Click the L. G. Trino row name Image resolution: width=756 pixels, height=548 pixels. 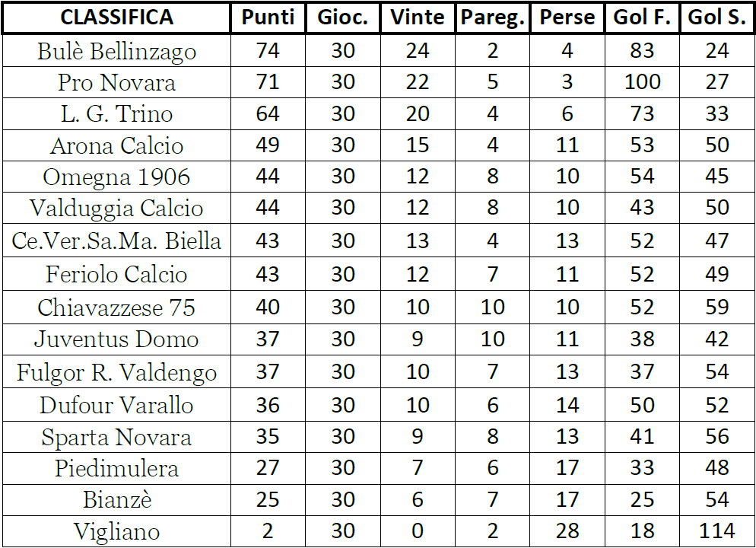[116, 114]
